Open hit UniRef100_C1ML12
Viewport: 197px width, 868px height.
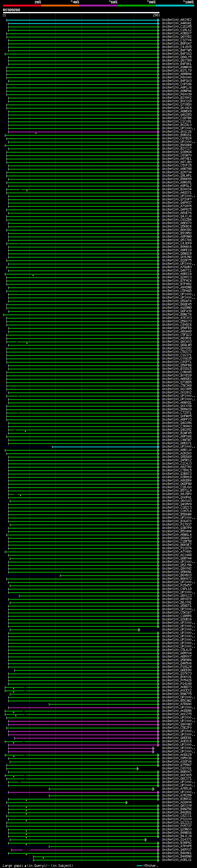pos(177,30)
